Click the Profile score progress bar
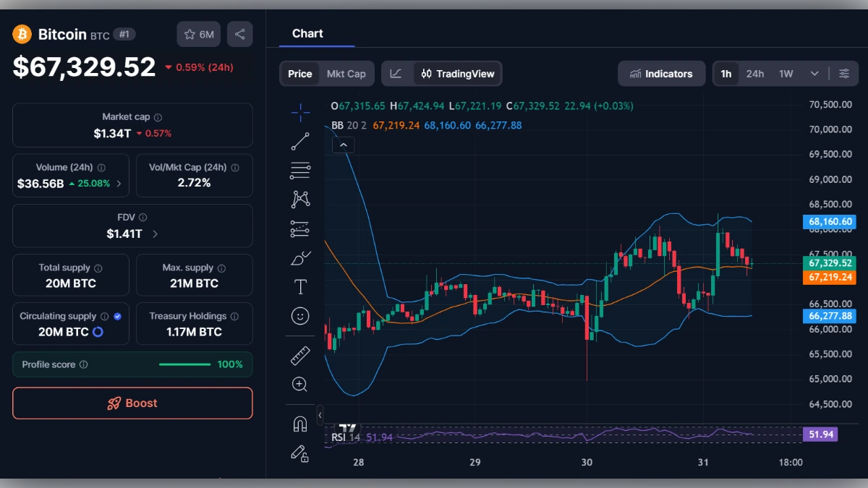This screenshot has height=488, width=868. (184, 364)
